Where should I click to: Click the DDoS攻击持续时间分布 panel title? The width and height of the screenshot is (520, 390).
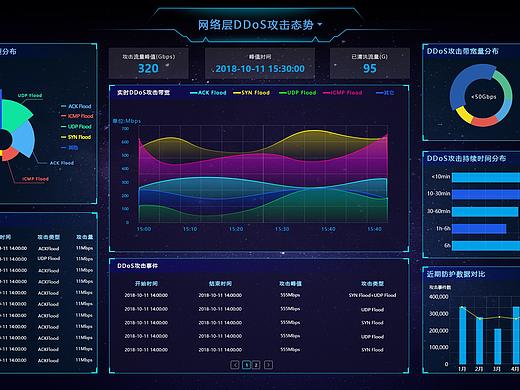pyautogui.click(x=466, y=159)
